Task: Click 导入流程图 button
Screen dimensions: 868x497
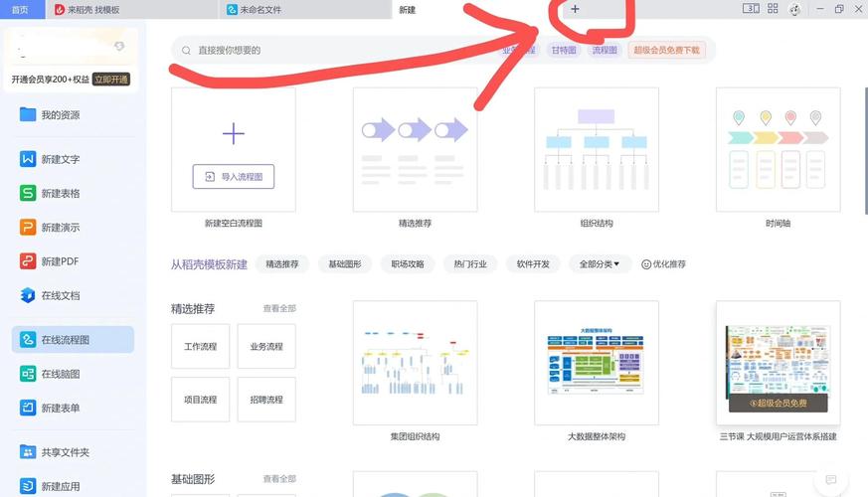Action: pos(233,177)
